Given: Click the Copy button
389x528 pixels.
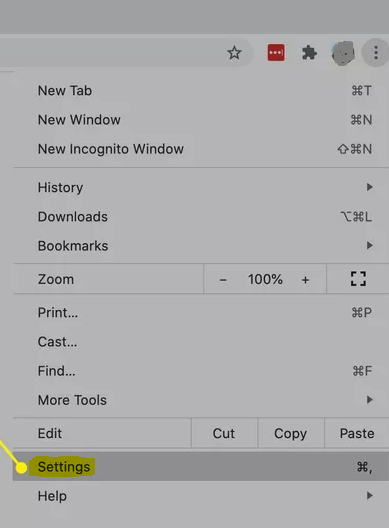Looking at the screenshot, I should pos(291,433).
